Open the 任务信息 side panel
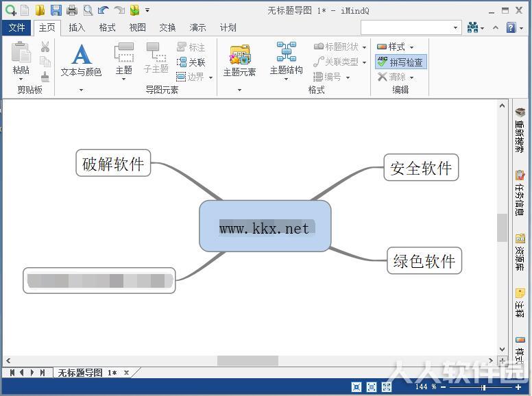This screenshot has width=532, height=396. (520, 193)
